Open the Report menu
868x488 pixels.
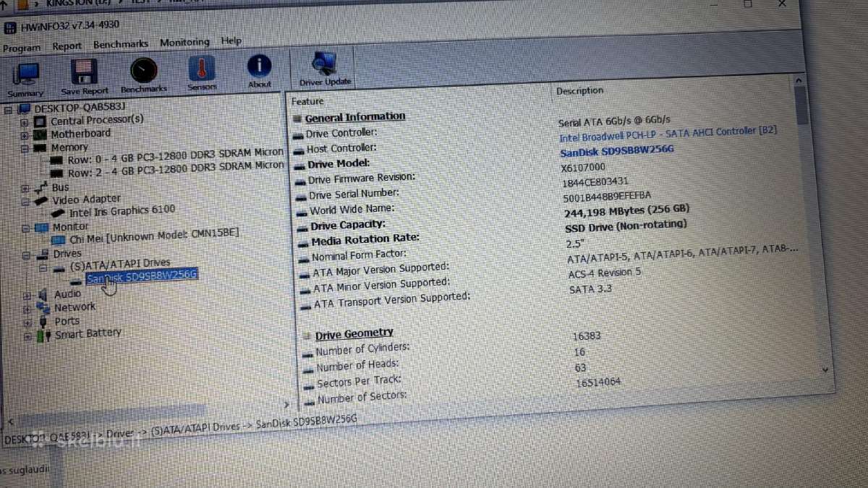point(67,46)
